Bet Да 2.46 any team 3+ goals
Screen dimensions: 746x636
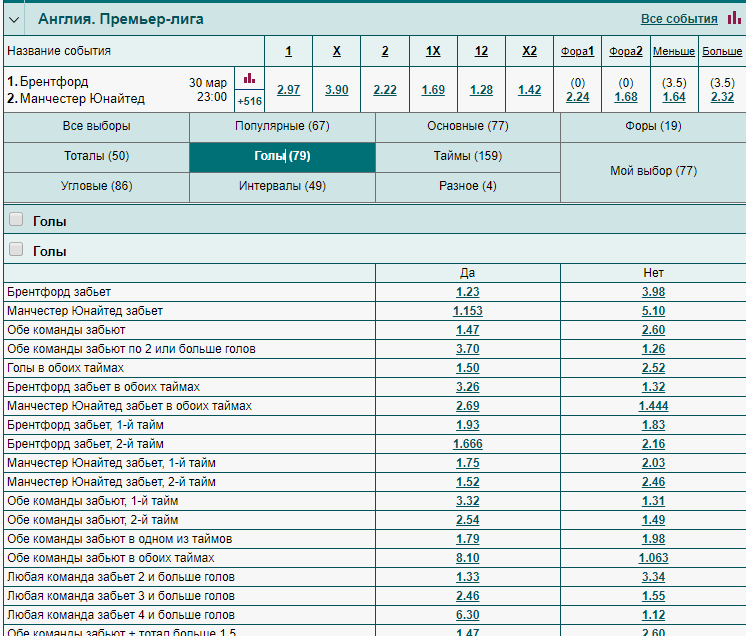pyautogui.click(x=468, y=596)
